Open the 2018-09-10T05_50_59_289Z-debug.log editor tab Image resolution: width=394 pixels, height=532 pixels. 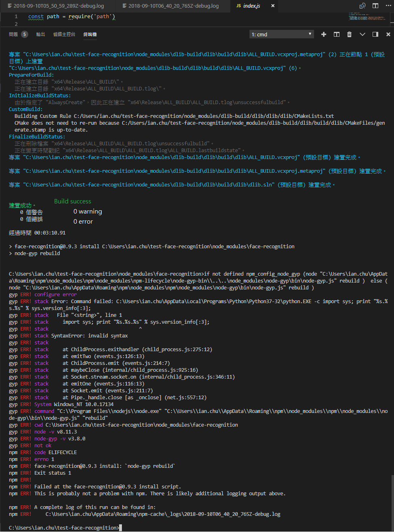click(x=58, y=6)
